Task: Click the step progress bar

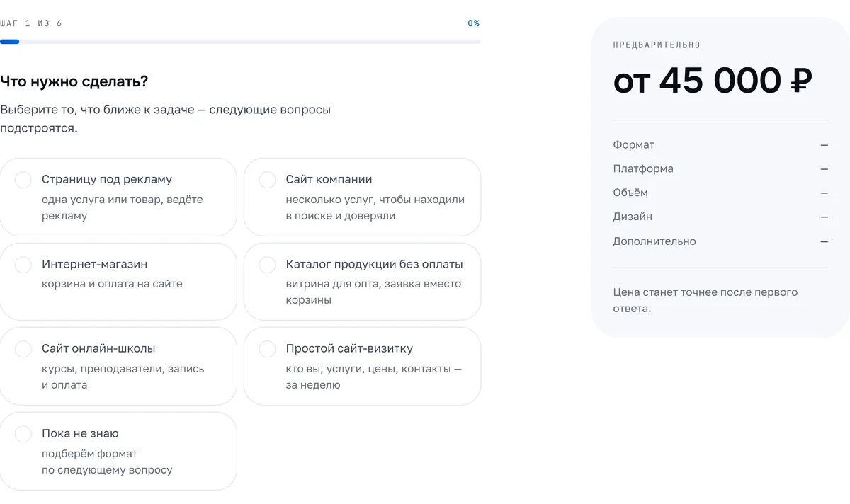Action: (240, 42)
